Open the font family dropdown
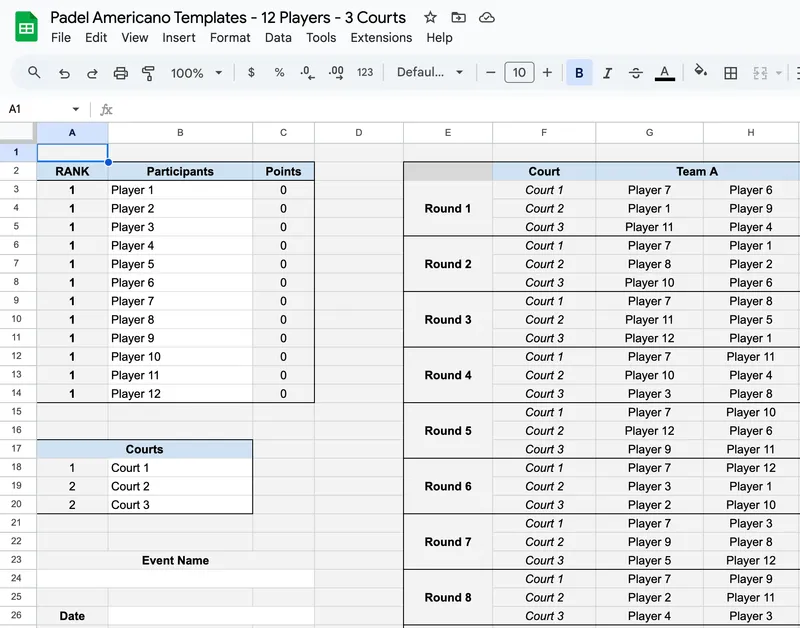The image size is (800, 628). (x=430, y=73)
